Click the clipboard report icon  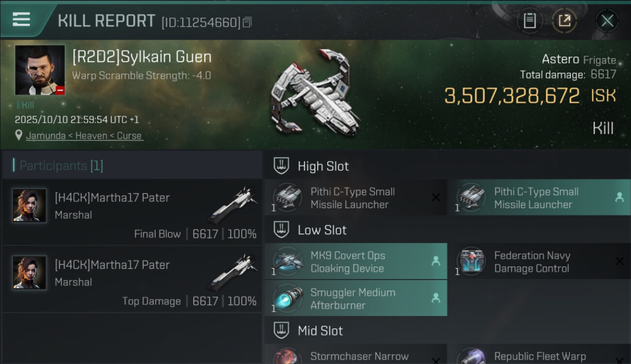[530, 21]
